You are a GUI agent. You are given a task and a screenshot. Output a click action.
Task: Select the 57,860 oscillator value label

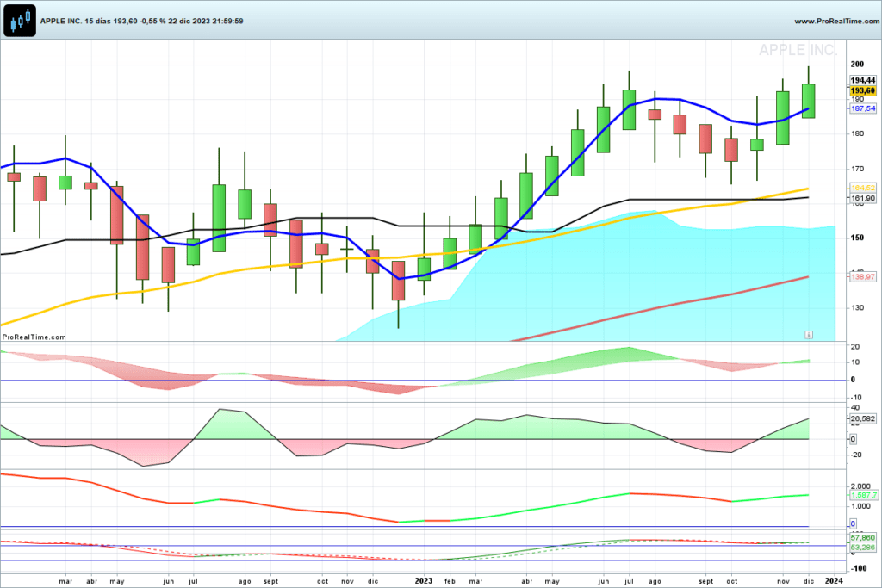point(862,538)
